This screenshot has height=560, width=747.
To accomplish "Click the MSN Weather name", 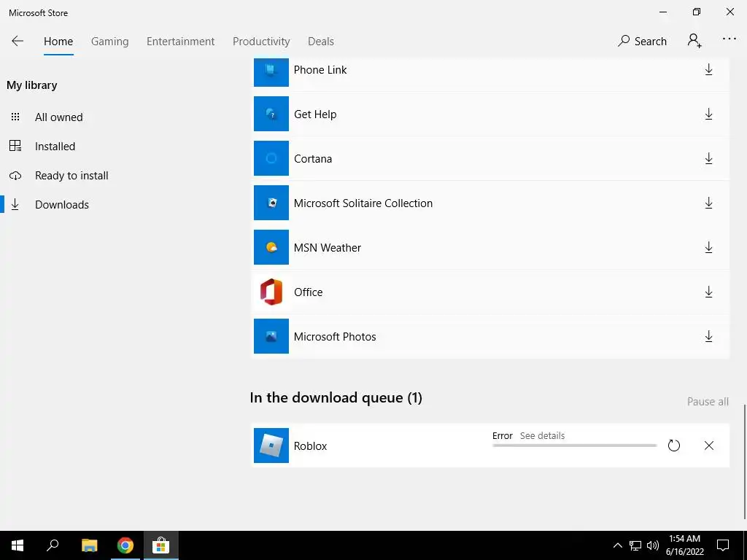I will tap(328, 248).
